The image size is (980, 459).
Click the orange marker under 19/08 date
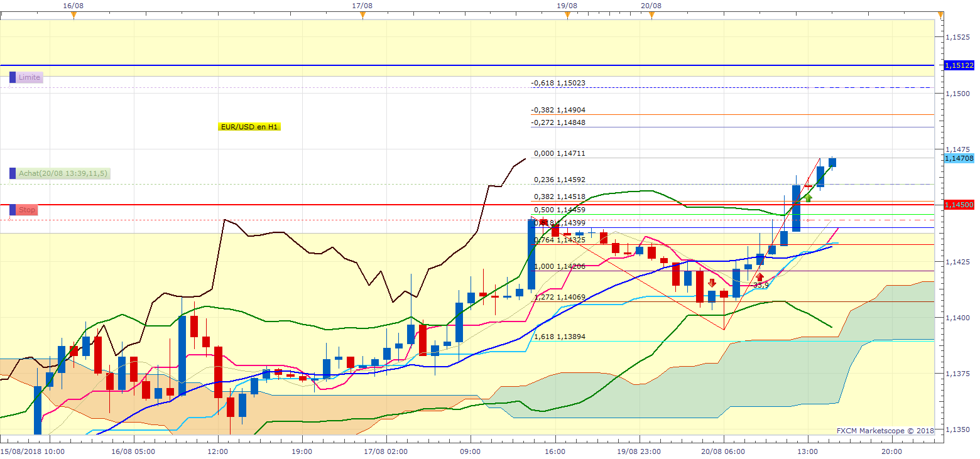point(567,16)
